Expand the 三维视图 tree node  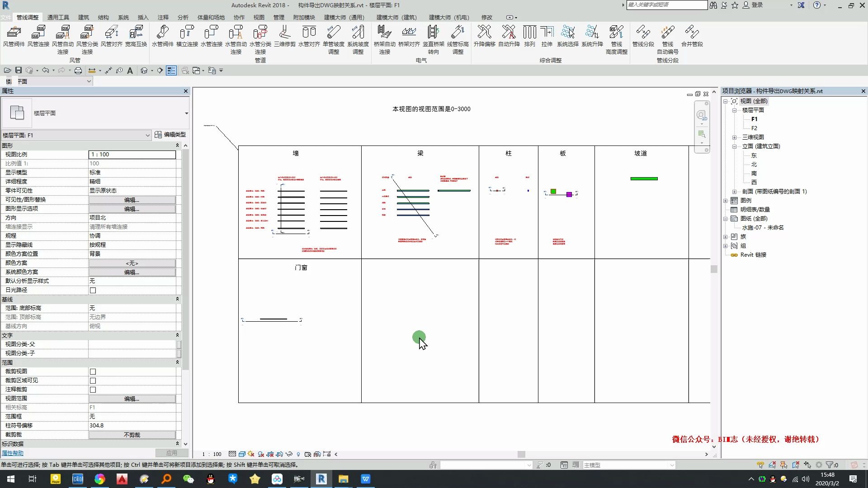coord(734,137)
